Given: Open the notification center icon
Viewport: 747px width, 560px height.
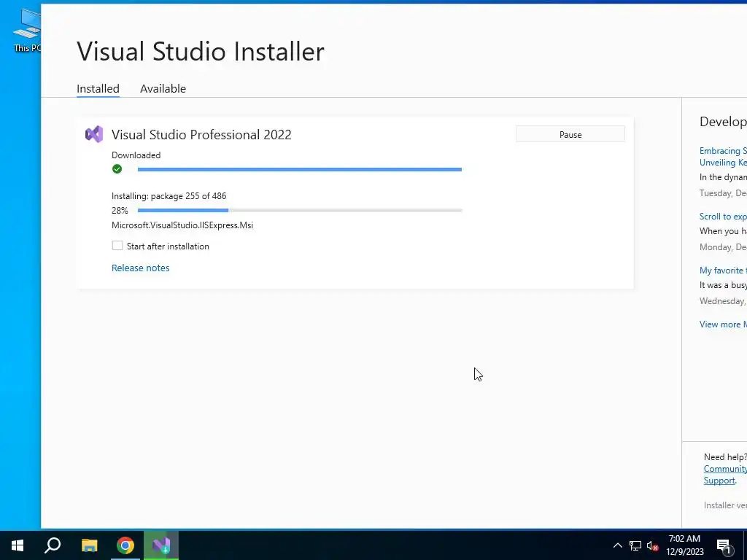Looking at the screenshot, I should (724, 546).
